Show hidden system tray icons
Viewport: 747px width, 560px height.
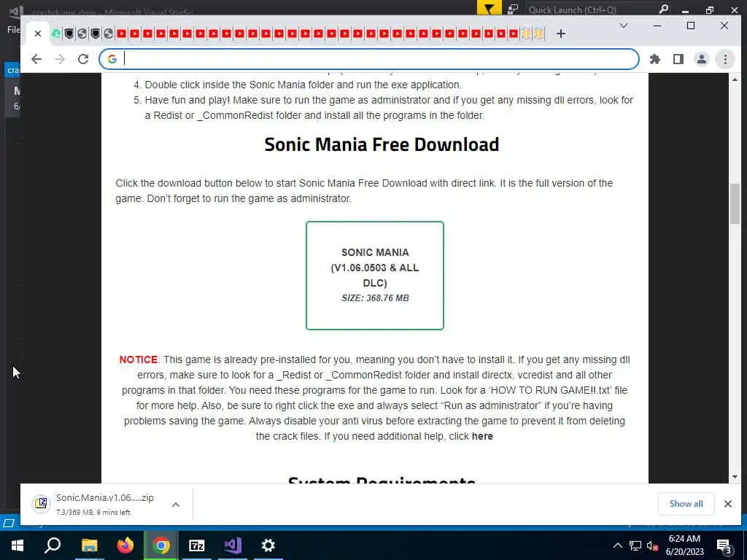tap(617, 545)
